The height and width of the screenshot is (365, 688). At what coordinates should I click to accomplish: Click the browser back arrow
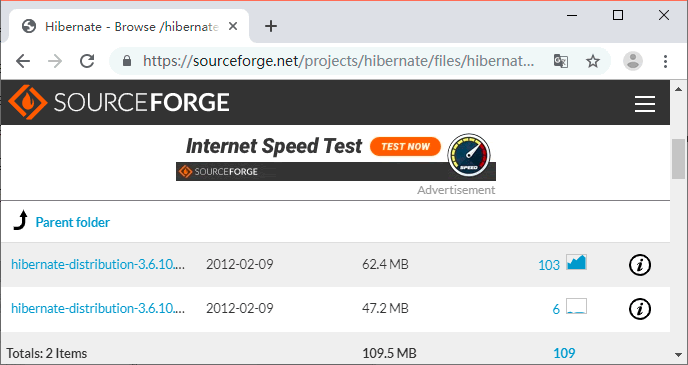(23, 61)
